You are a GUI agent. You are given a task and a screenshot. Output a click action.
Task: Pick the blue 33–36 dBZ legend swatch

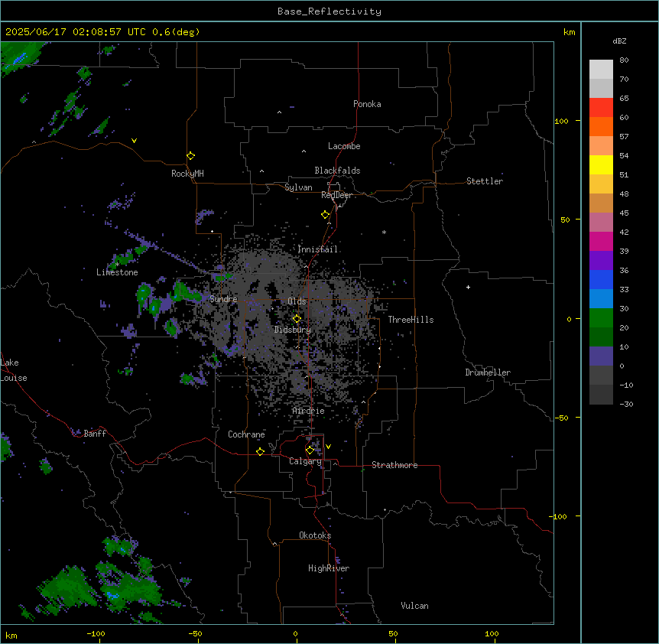tap(601, 279)
